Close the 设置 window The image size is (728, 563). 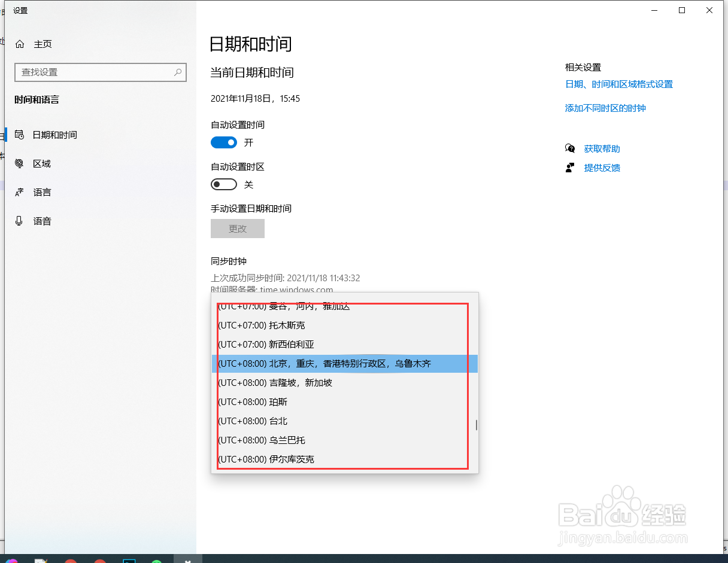pos(709,10)
